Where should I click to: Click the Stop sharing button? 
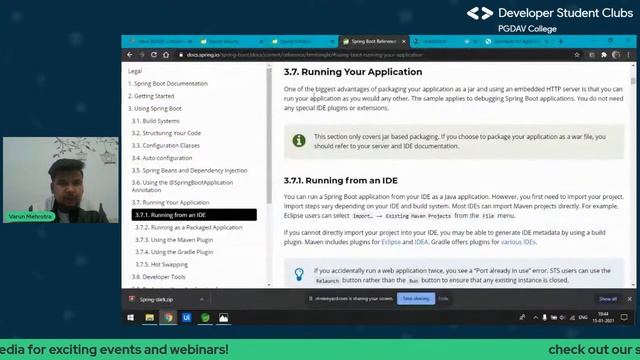click(x=416, y=299)
